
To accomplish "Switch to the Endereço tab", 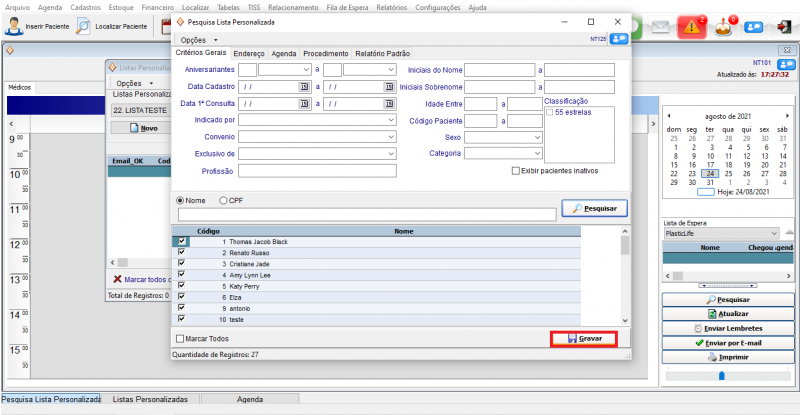I will pyautogui.click(x=249, y=53).
